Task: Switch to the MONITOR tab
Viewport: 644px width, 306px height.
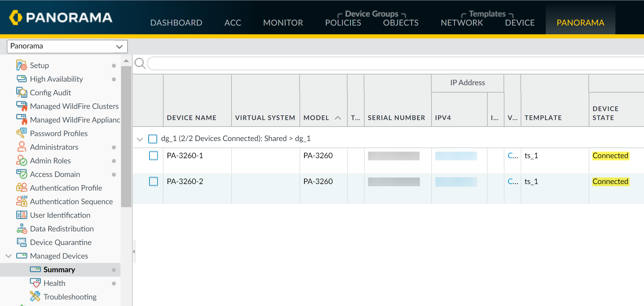Action: tap(283, 23)
